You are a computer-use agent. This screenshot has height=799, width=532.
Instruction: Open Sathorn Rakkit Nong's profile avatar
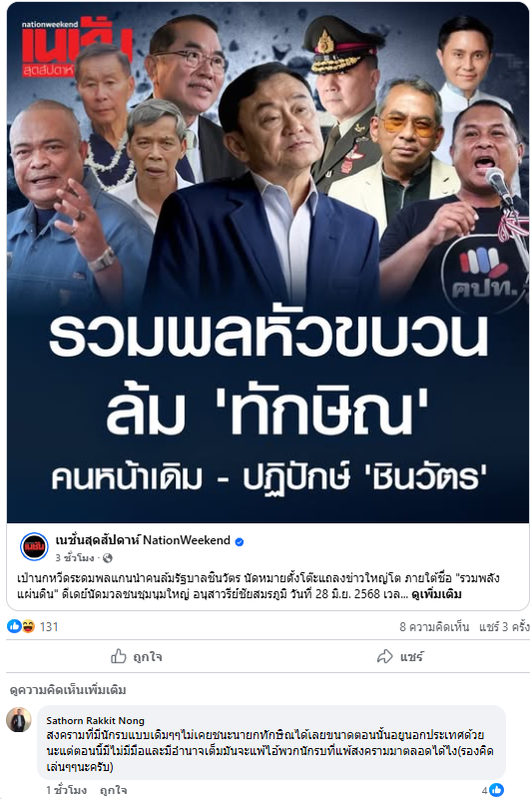pyautogui.click(x=19, y=720)
